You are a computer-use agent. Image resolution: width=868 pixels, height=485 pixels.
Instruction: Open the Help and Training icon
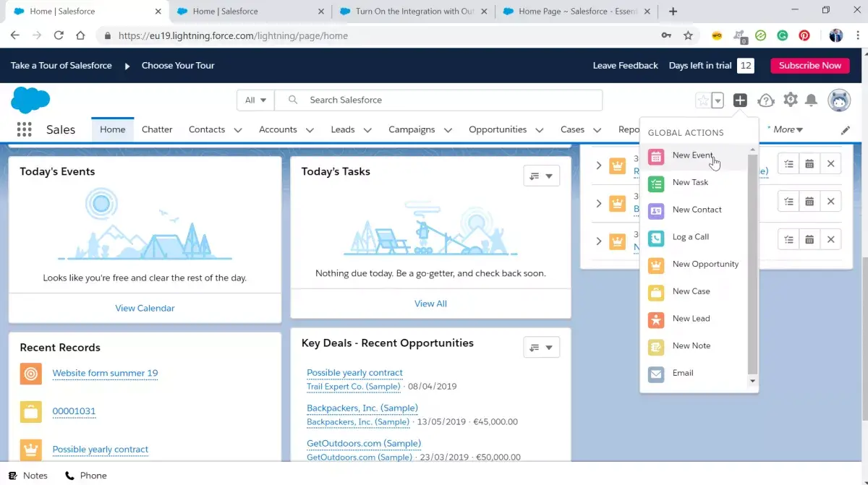coord(766,100)
